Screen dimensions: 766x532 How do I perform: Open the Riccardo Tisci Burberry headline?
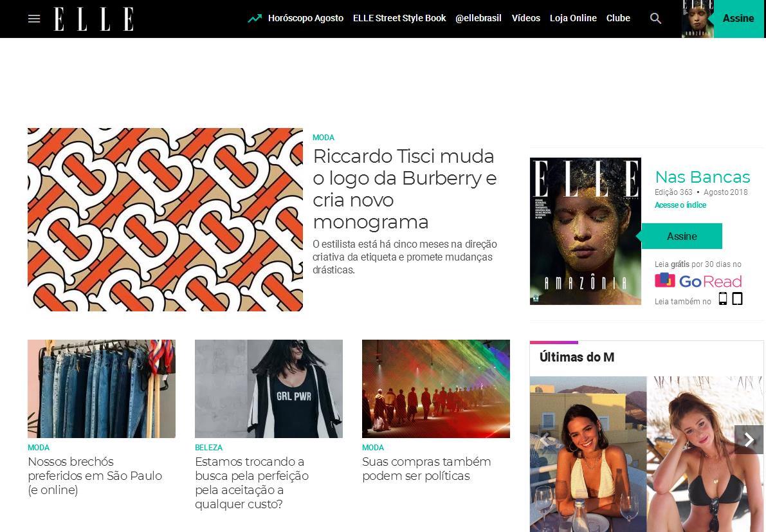coord(405,189)
